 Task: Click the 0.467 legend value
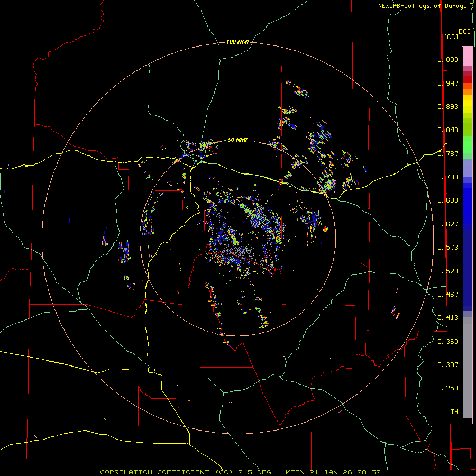pyautogui.click(x=448, y=295)
